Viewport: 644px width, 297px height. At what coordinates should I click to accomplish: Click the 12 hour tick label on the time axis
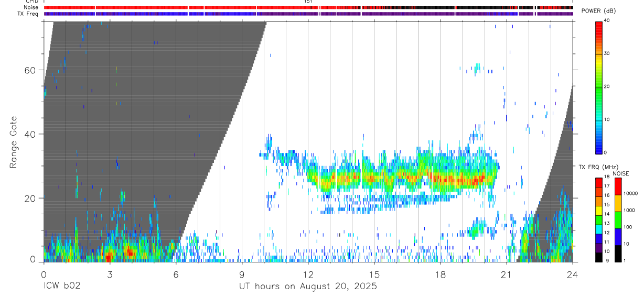coord(308,274)
